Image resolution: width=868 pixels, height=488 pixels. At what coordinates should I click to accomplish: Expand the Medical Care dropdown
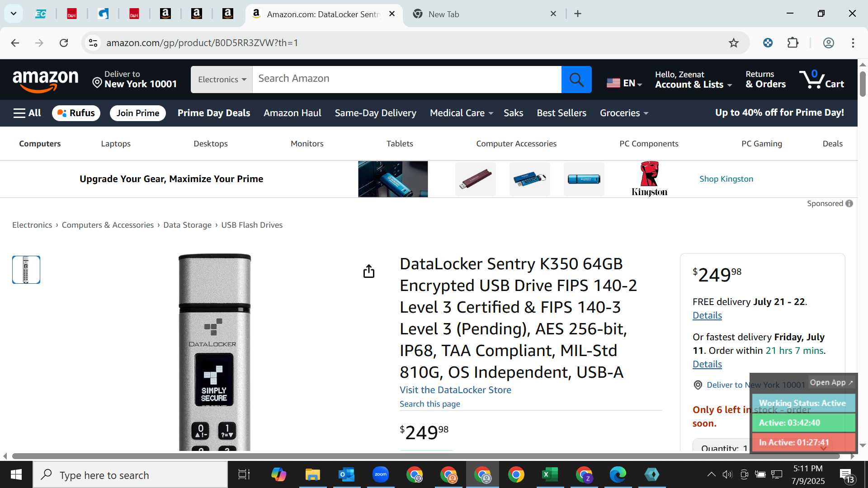coord(461,113)
